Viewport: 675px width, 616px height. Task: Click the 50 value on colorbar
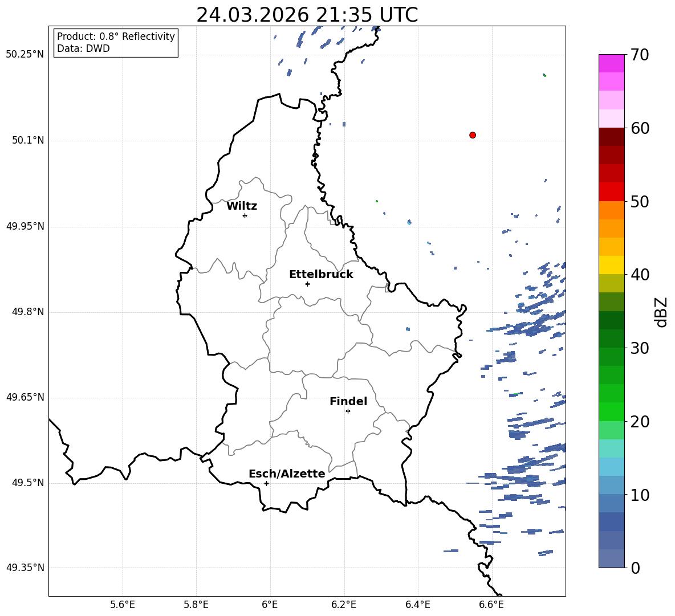tap(640, 201)
